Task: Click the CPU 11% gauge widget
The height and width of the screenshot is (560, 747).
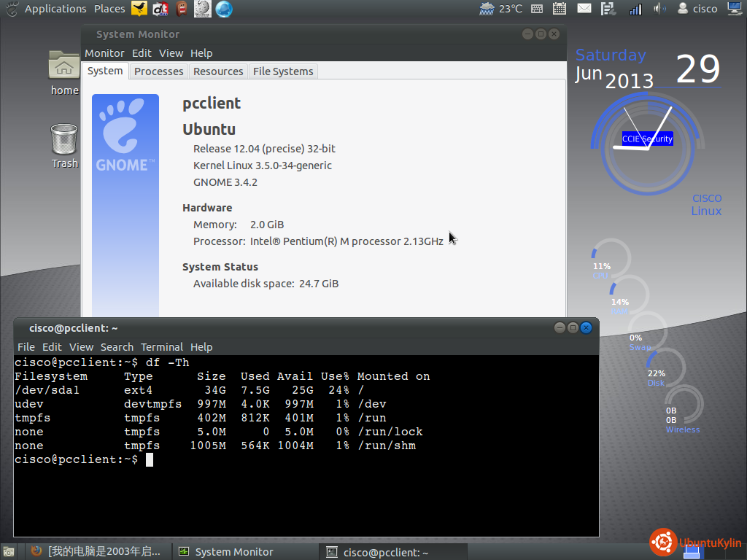Action: (x=611, y=259)
